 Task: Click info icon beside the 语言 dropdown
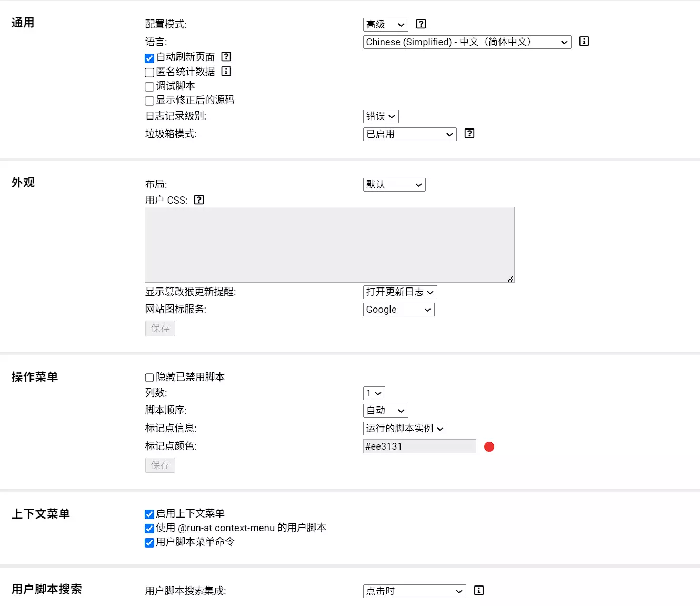(x=584, y=41)
